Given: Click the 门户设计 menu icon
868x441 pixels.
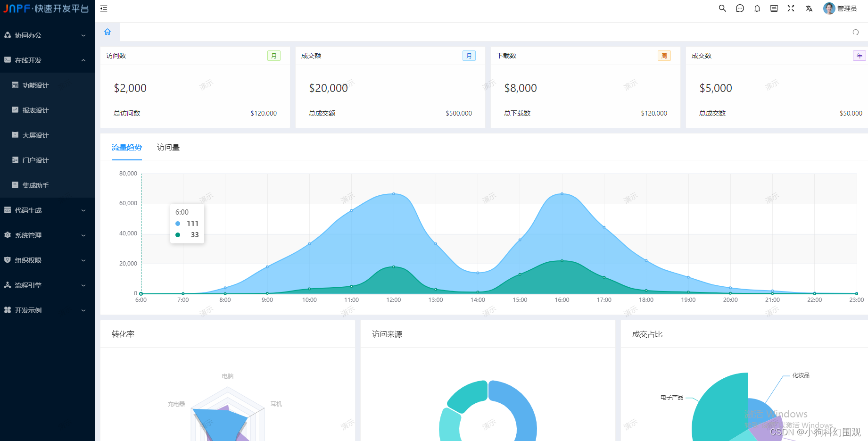Looking at the screenshot, I should 15,160.
